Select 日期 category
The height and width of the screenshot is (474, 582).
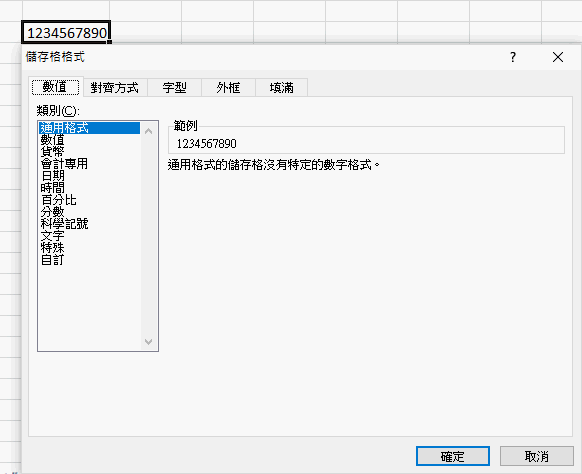point(52,176)
